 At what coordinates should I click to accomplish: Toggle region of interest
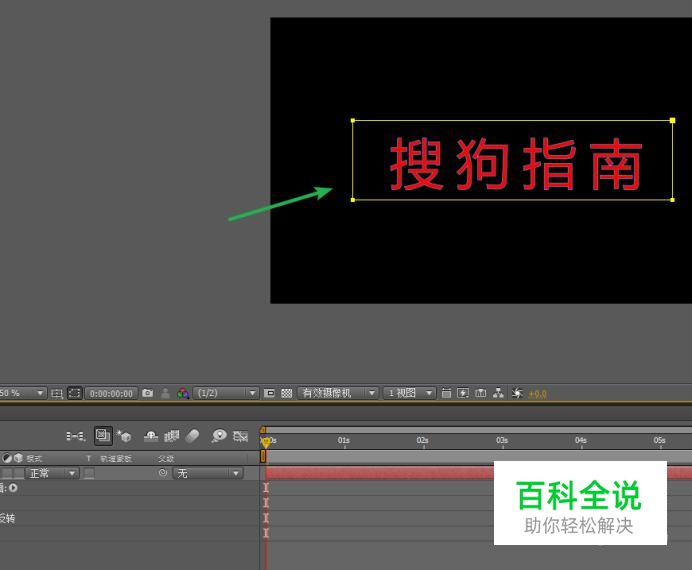coord(269,393)
